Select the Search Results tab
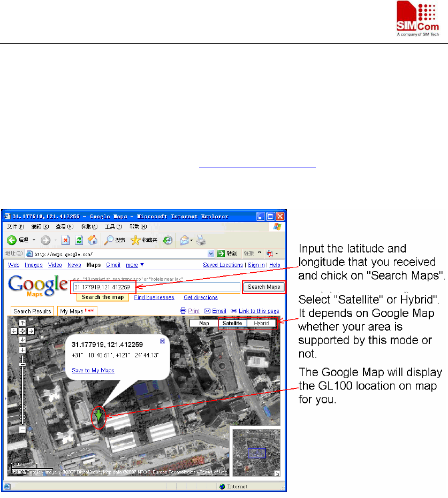This screenshot has width=448, height=498. click(33, 311)
